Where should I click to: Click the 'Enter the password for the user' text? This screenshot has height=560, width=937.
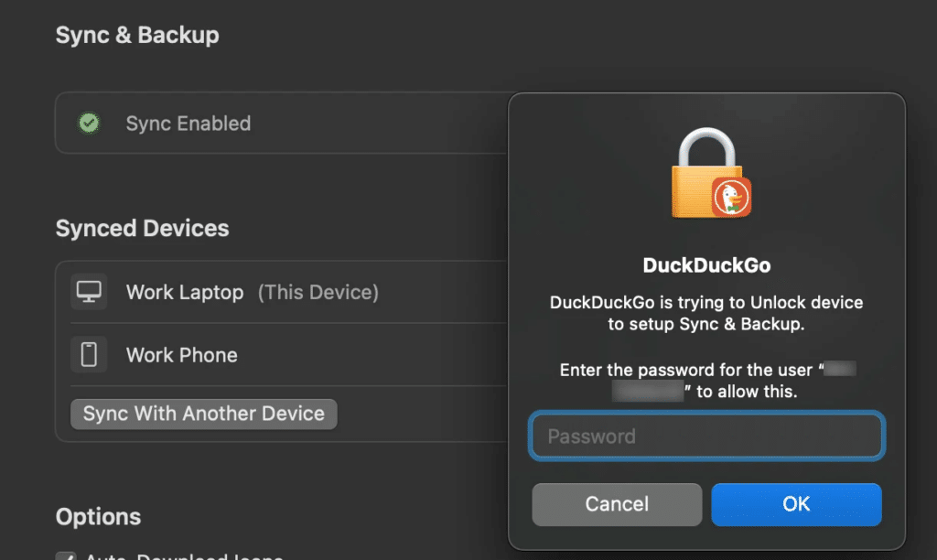(686, 370)
